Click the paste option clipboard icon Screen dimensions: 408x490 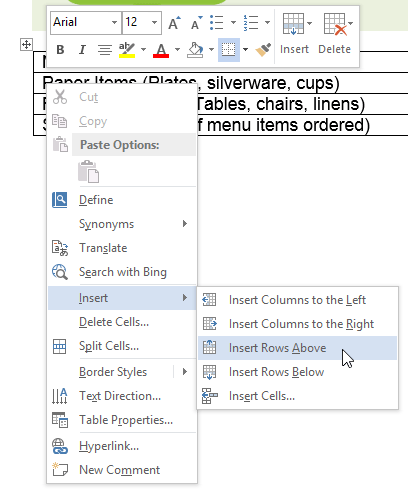tap(89, 172)
